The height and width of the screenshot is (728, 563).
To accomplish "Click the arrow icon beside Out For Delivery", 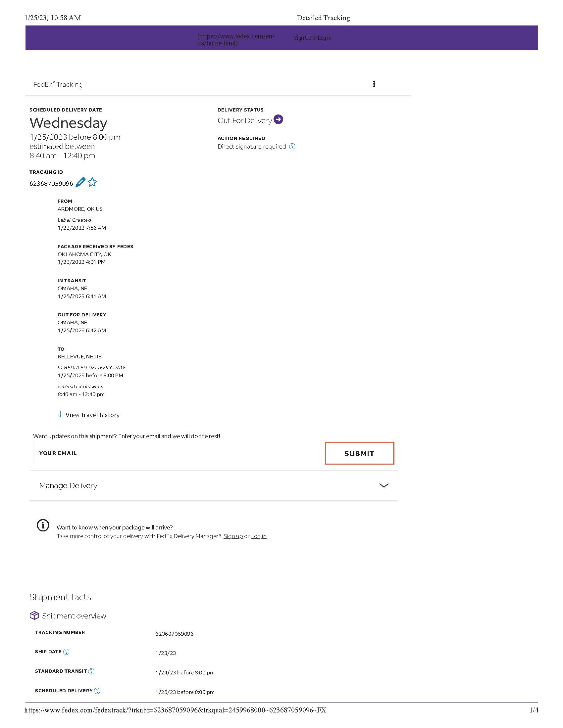I will pyautogui.click(x=279, y=119).
